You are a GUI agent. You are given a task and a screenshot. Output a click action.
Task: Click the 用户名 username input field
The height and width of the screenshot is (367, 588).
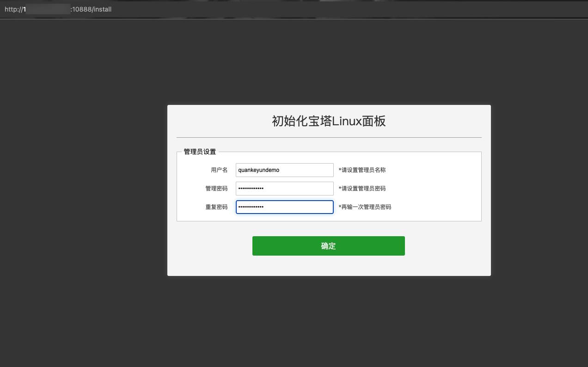click(x=284, y=170)
